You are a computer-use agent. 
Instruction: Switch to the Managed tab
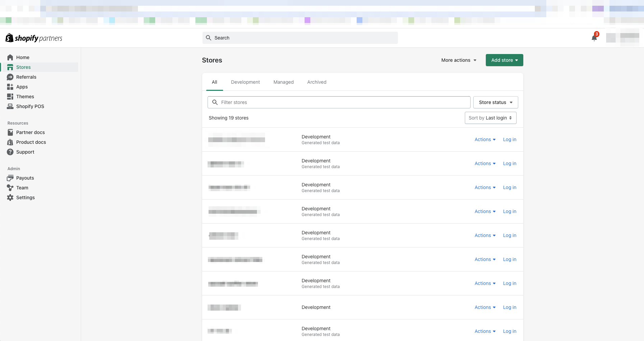pos(284,82)
